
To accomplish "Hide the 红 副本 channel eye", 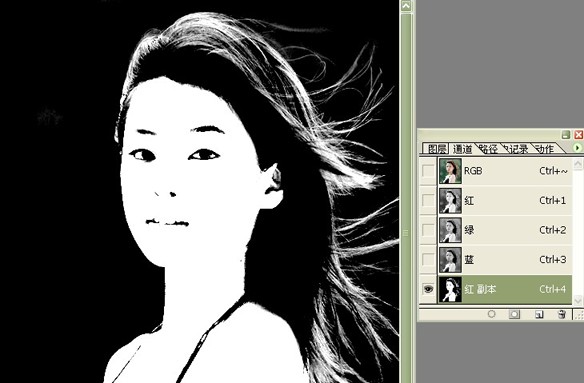I will point(428,289).
